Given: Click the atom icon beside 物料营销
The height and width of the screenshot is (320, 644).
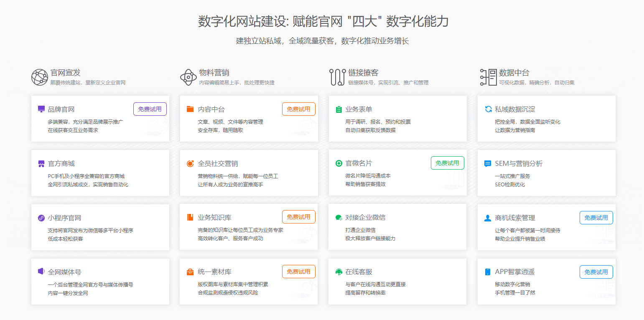Looking at the screenshot, I should tap(188, 77).
